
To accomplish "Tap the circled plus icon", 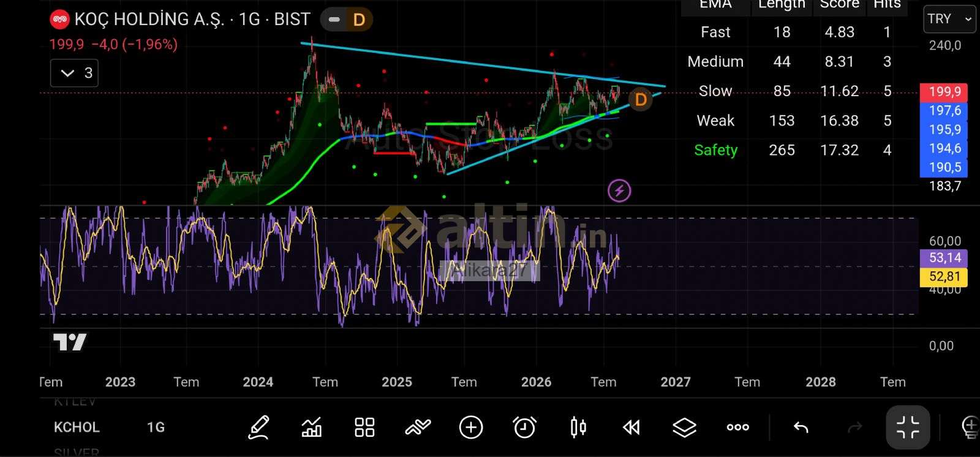I will point(471,427).
